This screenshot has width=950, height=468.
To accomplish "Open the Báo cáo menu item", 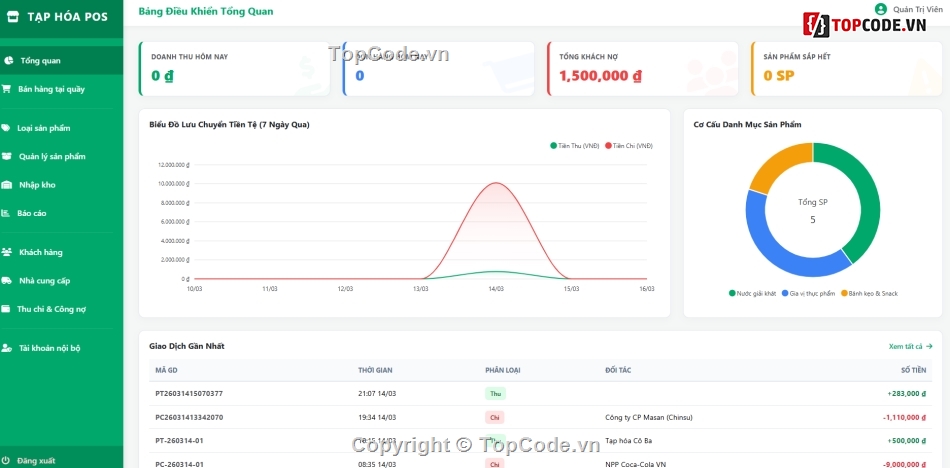I will [x=31, y=213].
